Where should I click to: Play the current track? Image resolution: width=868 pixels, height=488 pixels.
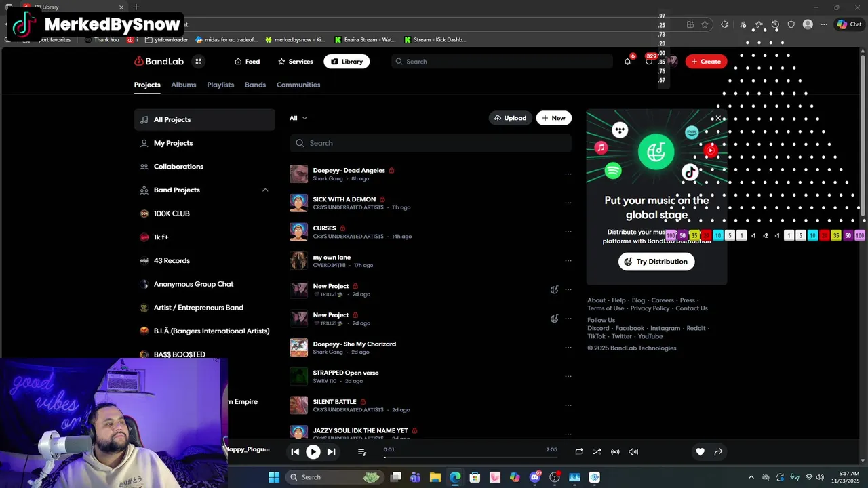313,451
